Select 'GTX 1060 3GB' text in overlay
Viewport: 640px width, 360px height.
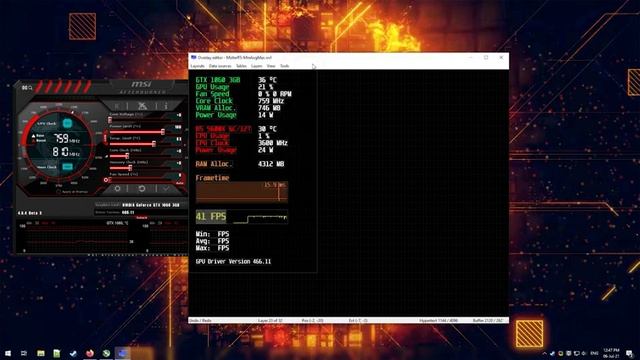pyautogui.click(x=218, y=80)
